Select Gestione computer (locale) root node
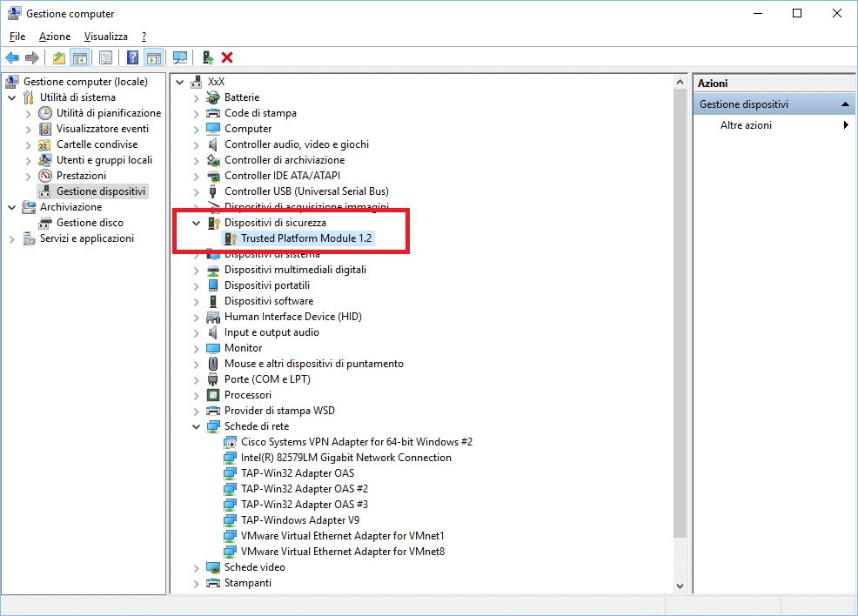858x616 pixels. 85,82
